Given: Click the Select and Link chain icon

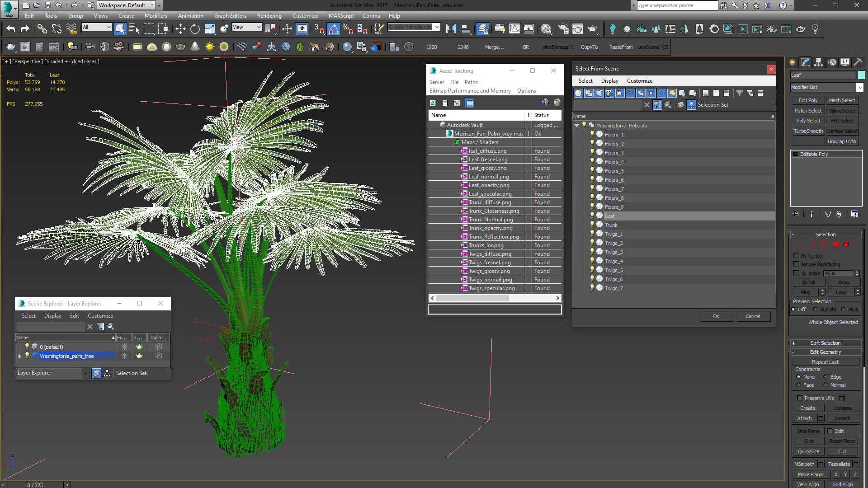Looking at the screenshot, I should click(42, 29).
